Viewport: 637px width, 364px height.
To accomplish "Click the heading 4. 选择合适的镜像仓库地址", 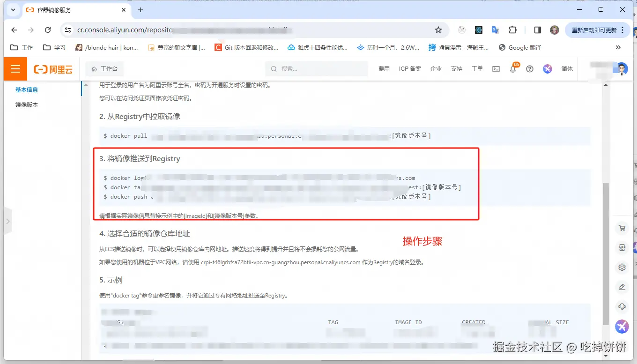I will [x=144, y=233].
